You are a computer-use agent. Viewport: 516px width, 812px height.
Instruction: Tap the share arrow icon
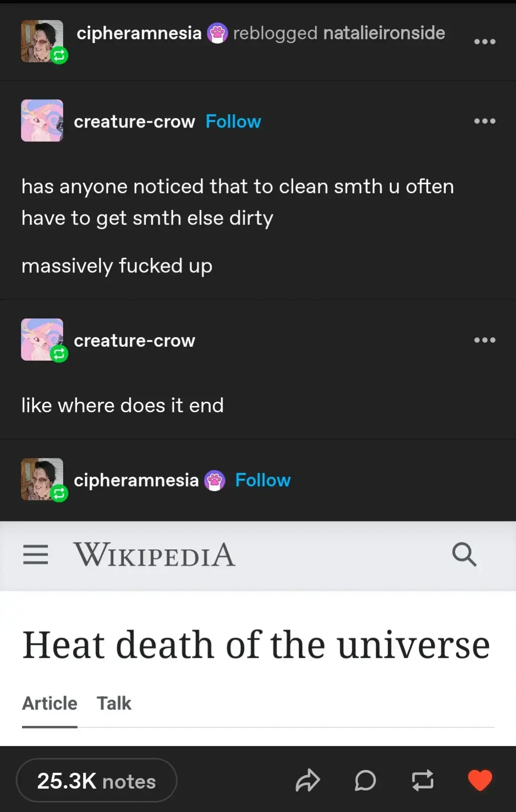tap(308, 780)
